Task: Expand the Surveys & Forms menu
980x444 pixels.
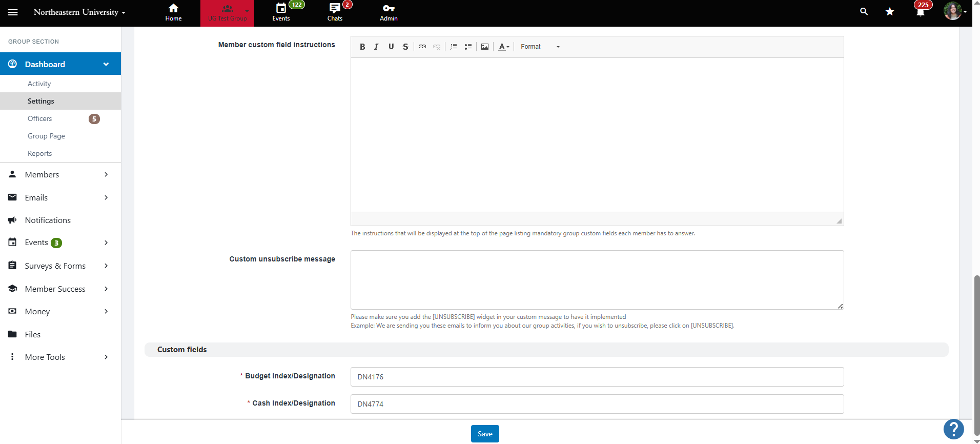Action: pos(60,266)
